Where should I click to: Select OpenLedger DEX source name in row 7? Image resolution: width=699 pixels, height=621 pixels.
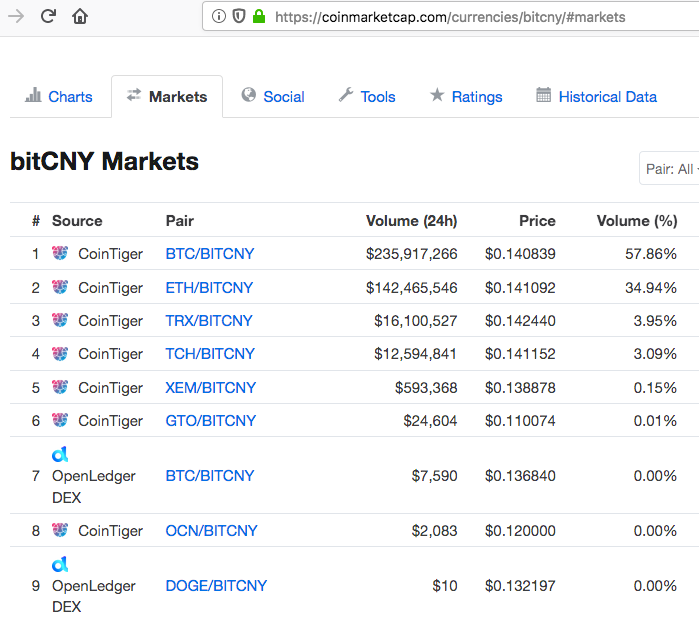tap(94, 486)
